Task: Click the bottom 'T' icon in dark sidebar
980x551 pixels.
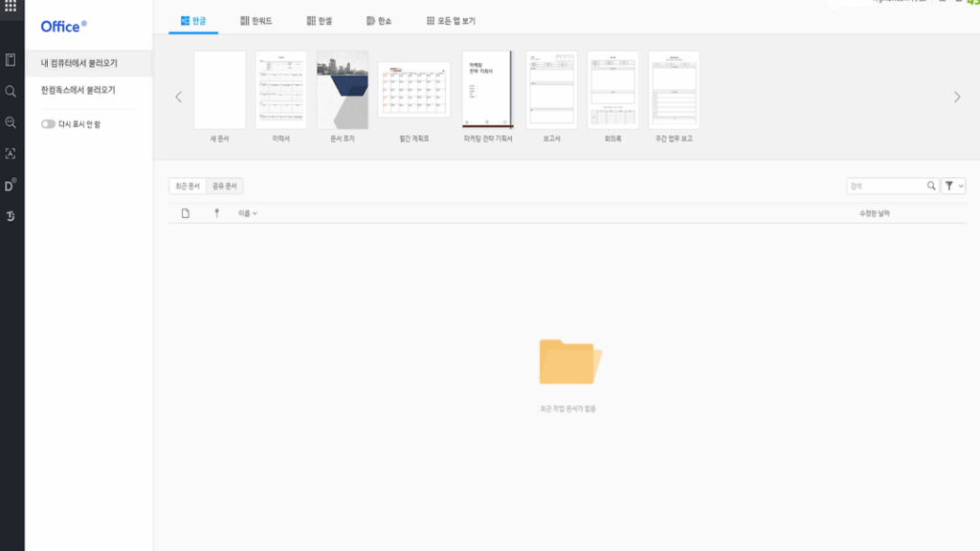Action: pyautogui.click(x=11, y=216)
